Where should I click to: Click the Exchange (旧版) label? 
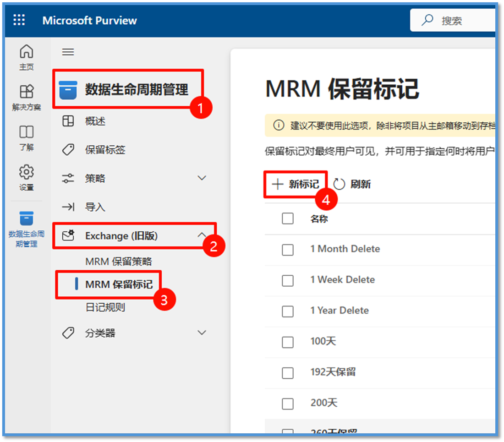[121, 236]
